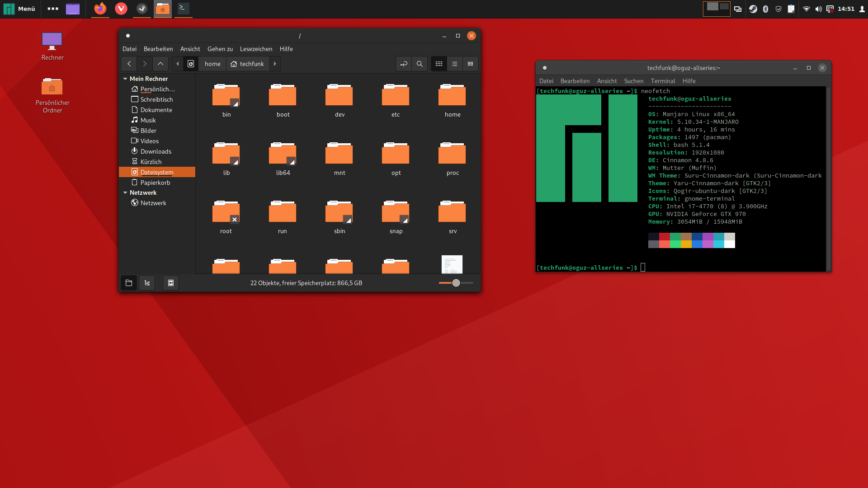Collapse the Mein Rechner section

125,79
